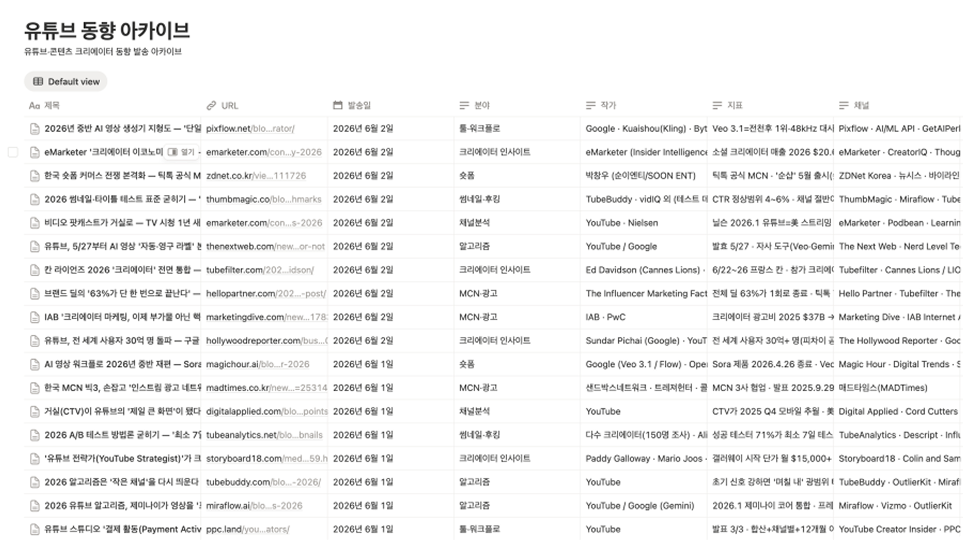
Task: Click the 작가 cell 'YouTube / Google (Gemini)'
Action: 640,506
